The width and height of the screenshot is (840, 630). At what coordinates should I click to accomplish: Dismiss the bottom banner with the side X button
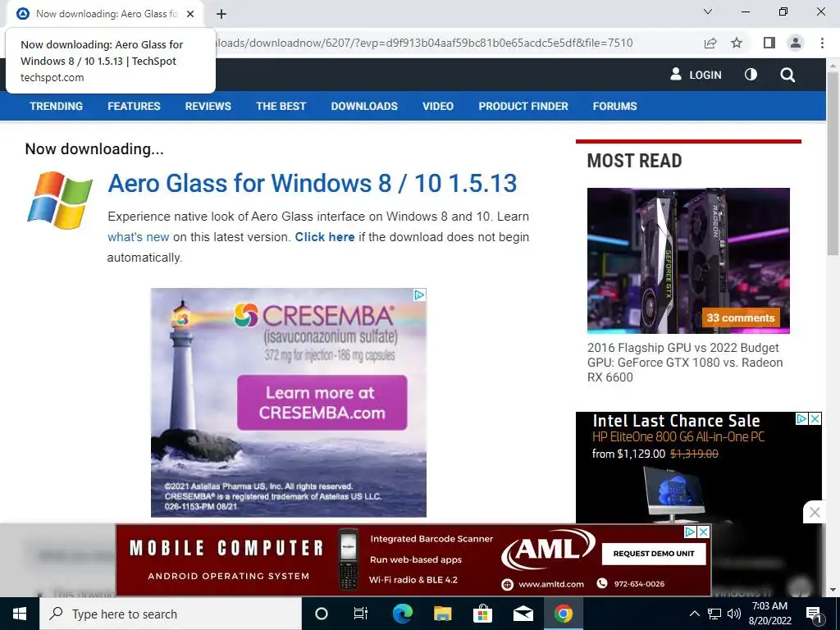pos(815,512)
